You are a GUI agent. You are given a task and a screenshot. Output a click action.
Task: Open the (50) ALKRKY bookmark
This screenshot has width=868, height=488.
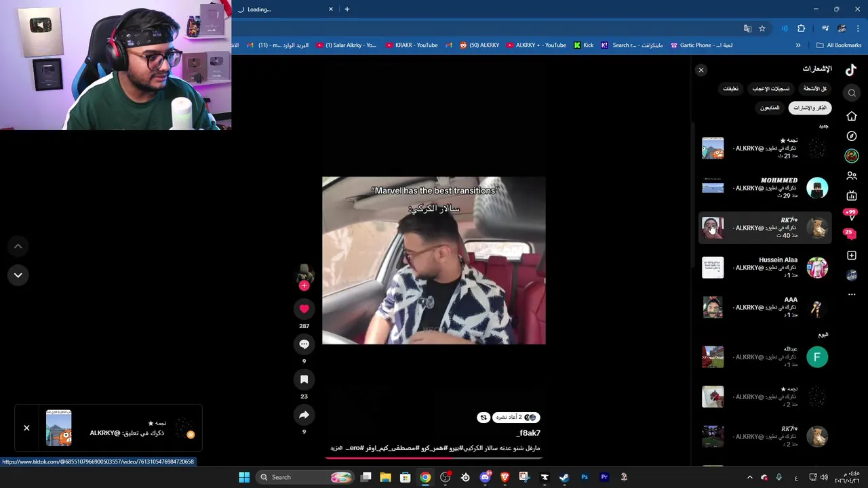[479, 45]
